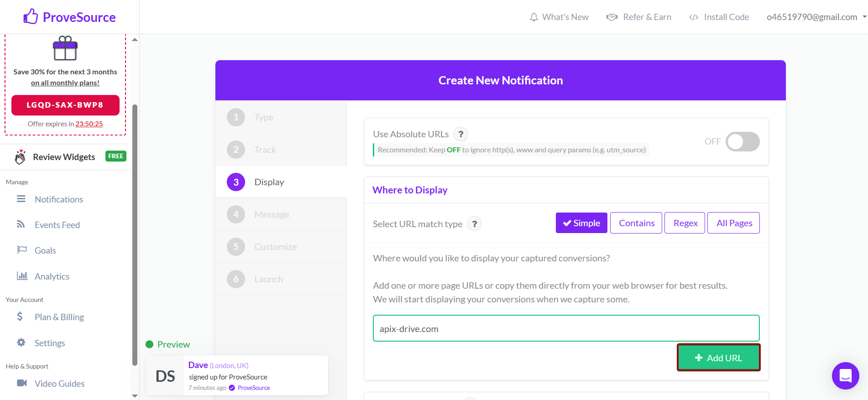Click the DS avatar in preview notification
The height and width of the screenshot is (400, 868).
(165, 376)
